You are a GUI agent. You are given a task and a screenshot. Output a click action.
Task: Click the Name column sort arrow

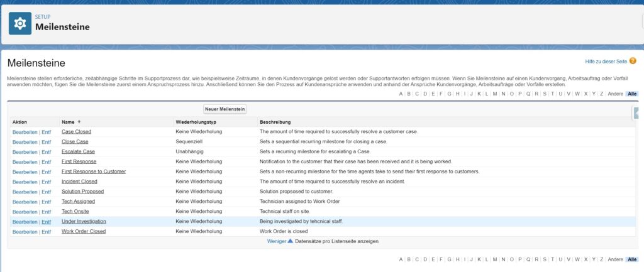pyautogui.click(x=79, y=122)
